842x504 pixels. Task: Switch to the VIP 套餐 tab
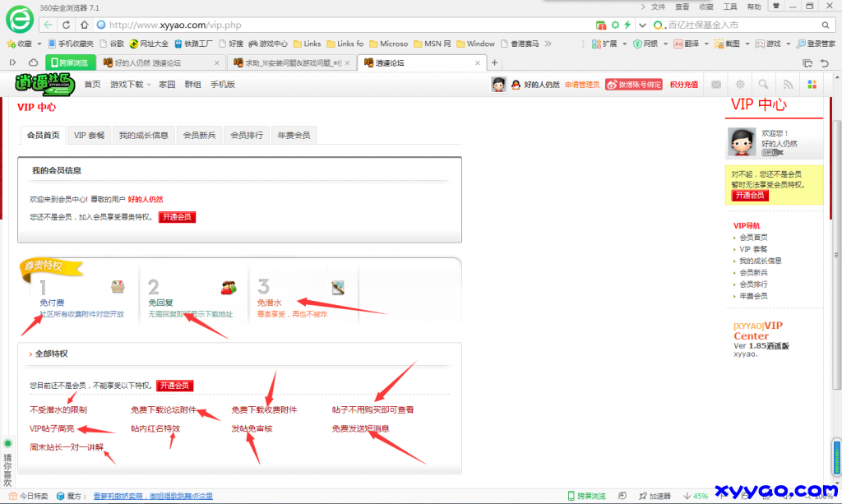[x=89, y=136]
